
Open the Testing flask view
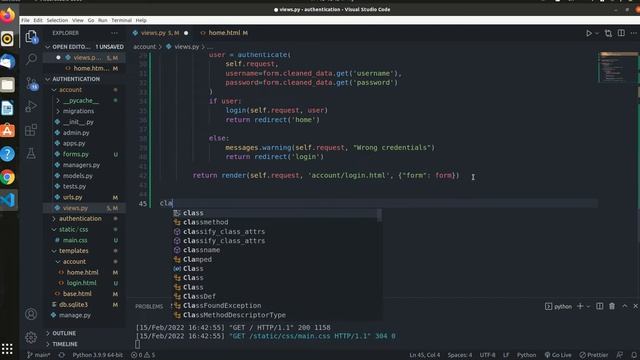(31, 153)
